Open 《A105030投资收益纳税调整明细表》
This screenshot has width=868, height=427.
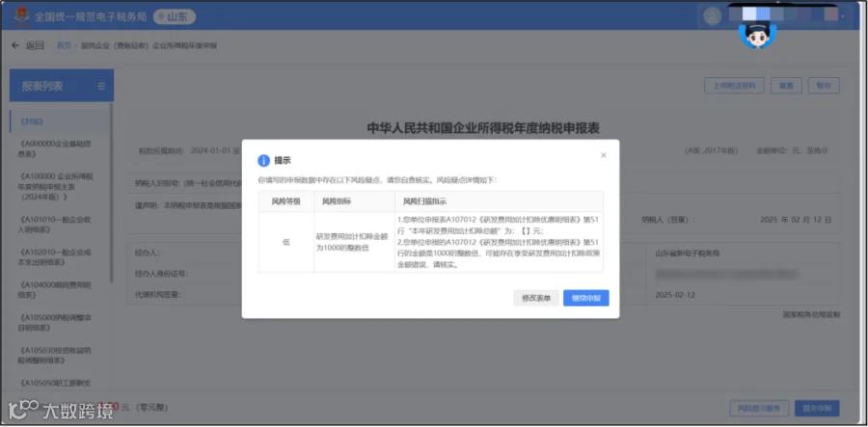(54, 356)
